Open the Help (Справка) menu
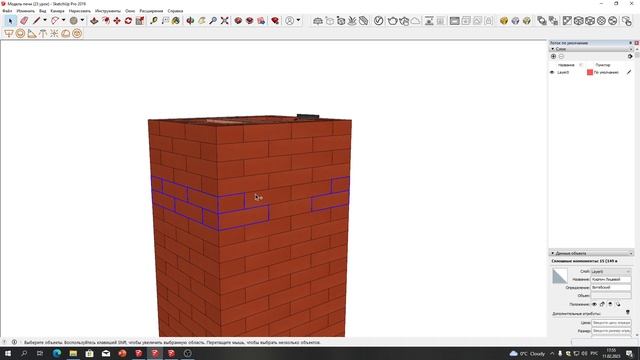 coord(176,11)
